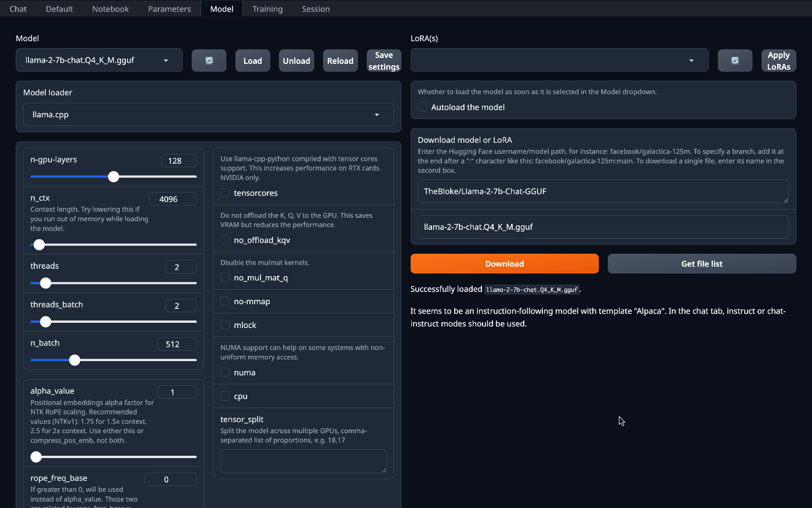Viewport: 812px width, 508px height.
Task: Enable the mlock checkbox
Action: [225, 325]
